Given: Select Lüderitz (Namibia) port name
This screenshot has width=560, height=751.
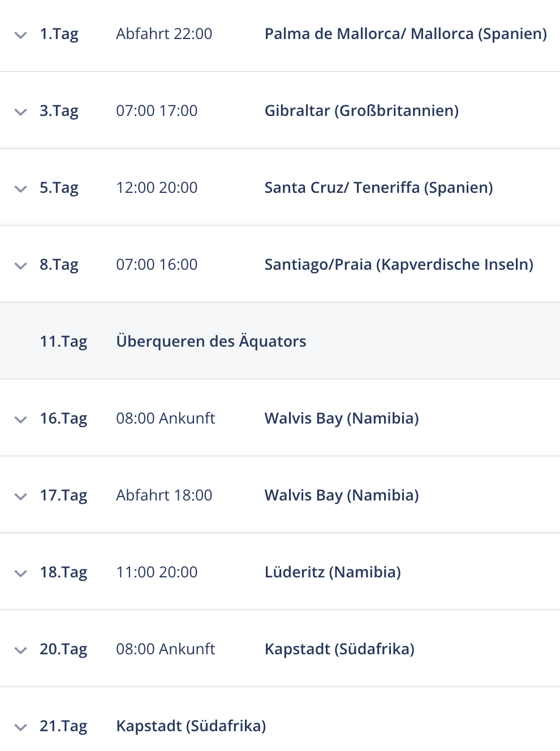Looking at the screenshot, I should (333, 572).
